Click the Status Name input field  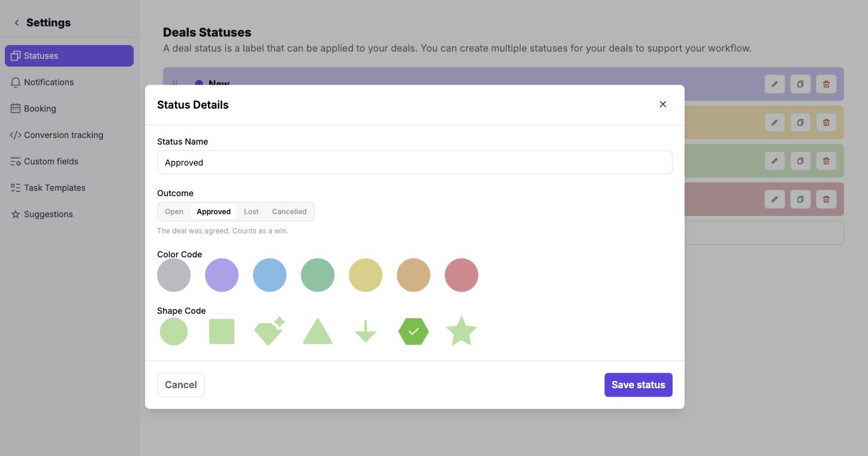point(415,163)
